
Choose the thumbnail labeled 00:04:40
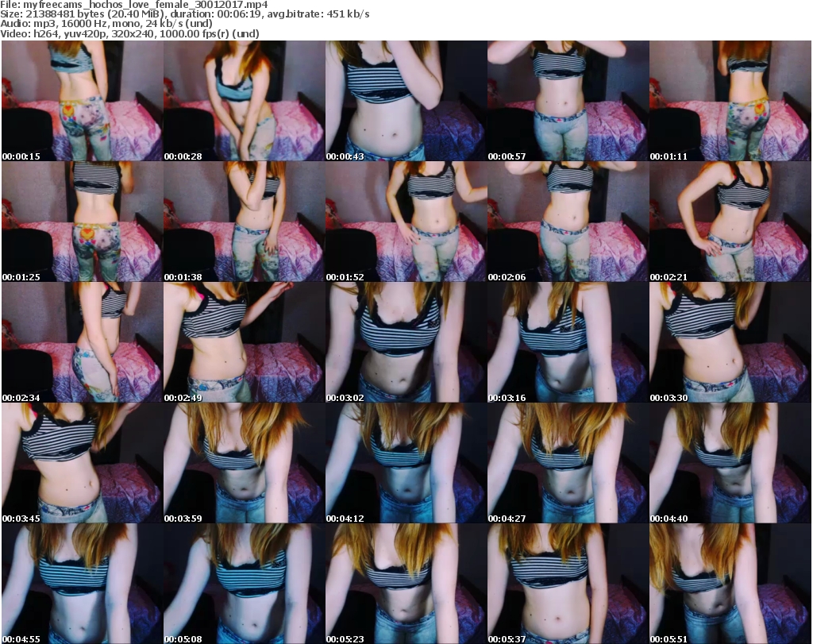pos(730,463)
